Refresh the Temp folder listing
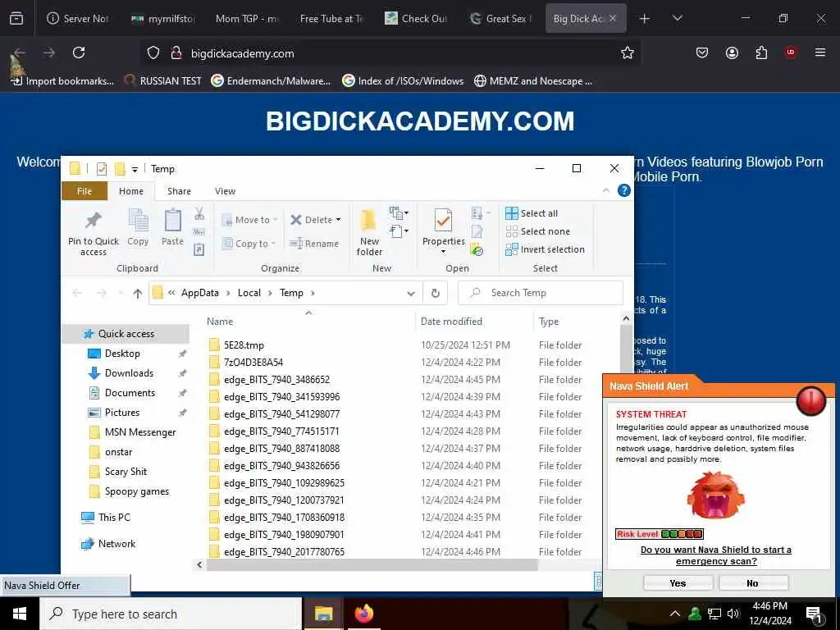The height and width of the screenshot is (630, 840). [x=436, y=293]
